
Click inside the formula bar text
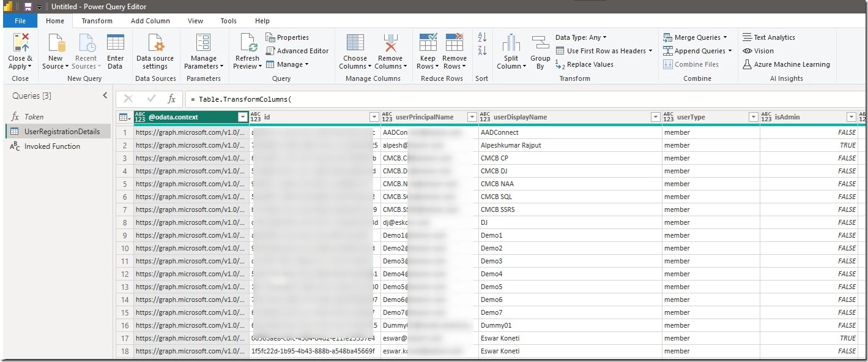tap(245, 99)
